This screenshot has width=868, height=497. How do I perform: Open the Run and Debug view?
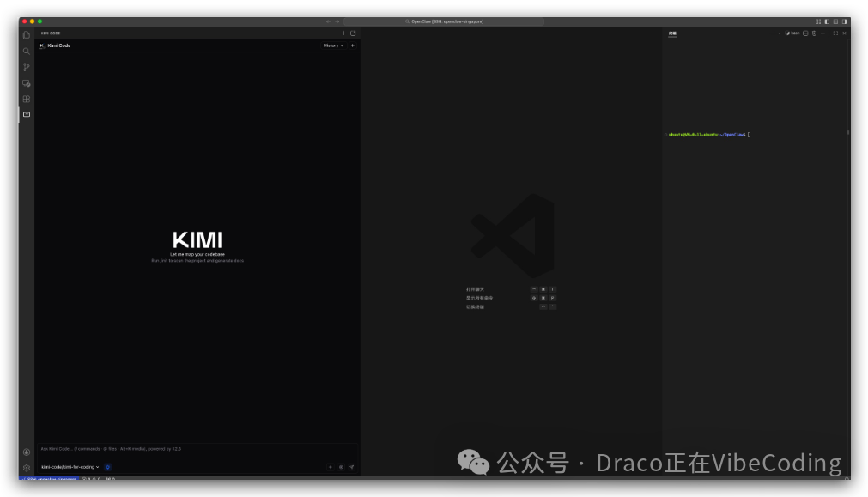click(26, 82)
